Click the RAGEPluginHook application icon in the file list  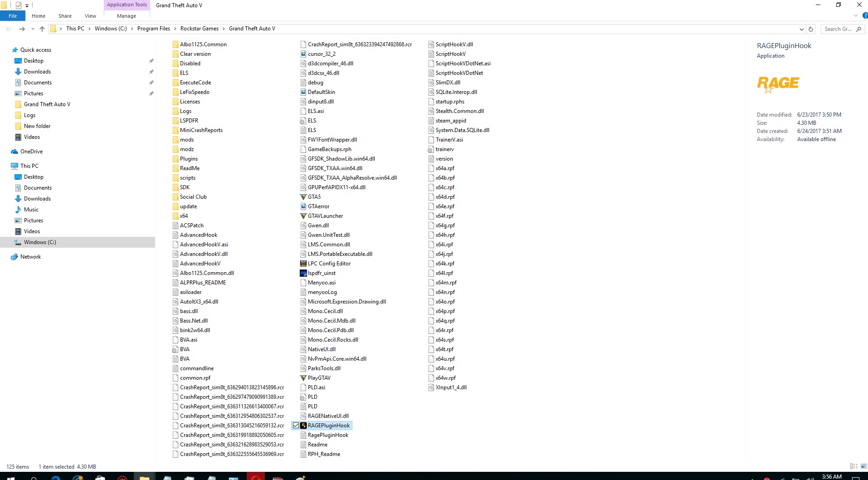(303, 426)
